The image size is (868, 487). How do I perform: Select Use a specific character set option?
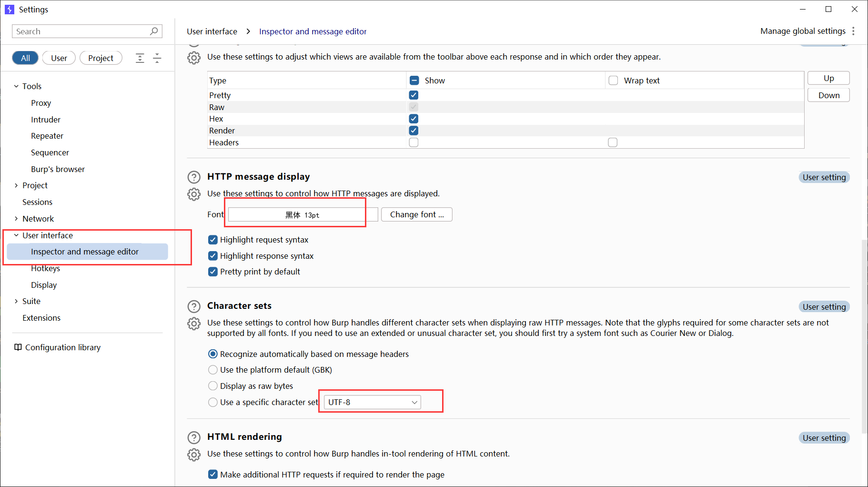(213, 402)
